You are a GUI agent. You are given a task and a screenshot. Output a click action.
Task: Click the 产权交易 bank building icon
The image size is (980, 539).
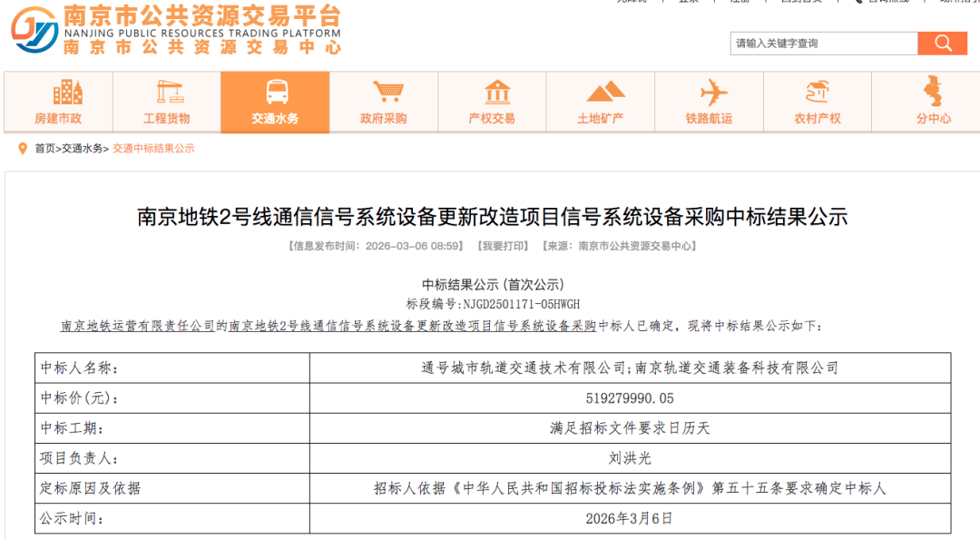[495, 91]
